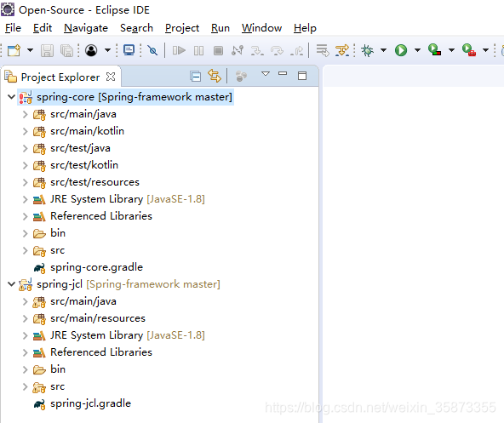Open the Window menu
504x423 pixels.
tap(261, 28)
